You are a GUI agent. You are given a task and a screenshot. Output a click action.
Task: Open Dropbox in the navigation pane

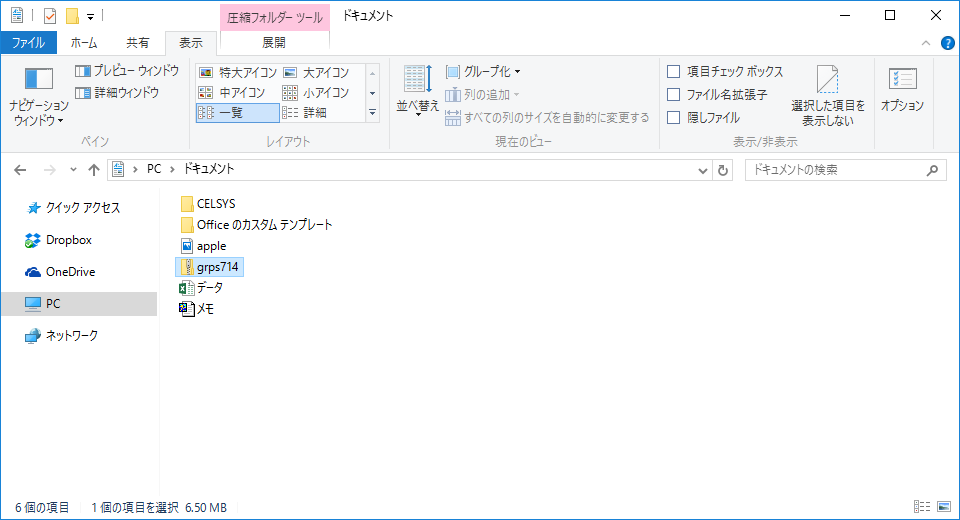[68, 240]
